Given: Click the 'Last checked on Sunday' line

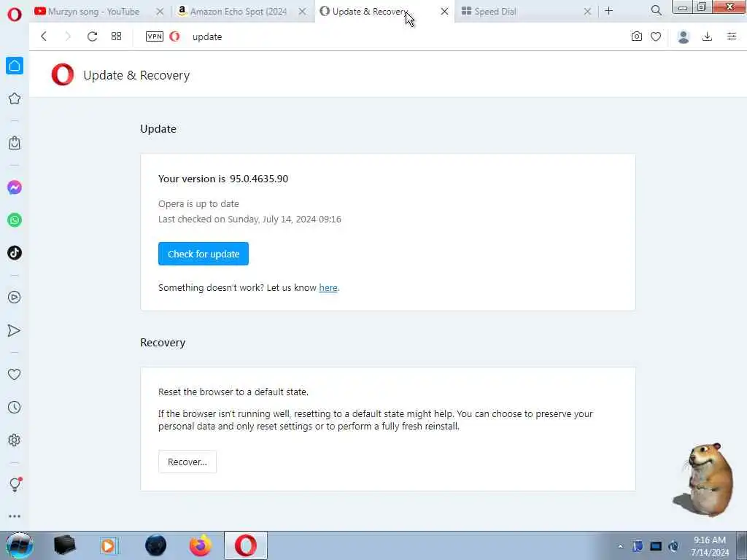Looking at the screenshot, I should [x=249, y=219].
